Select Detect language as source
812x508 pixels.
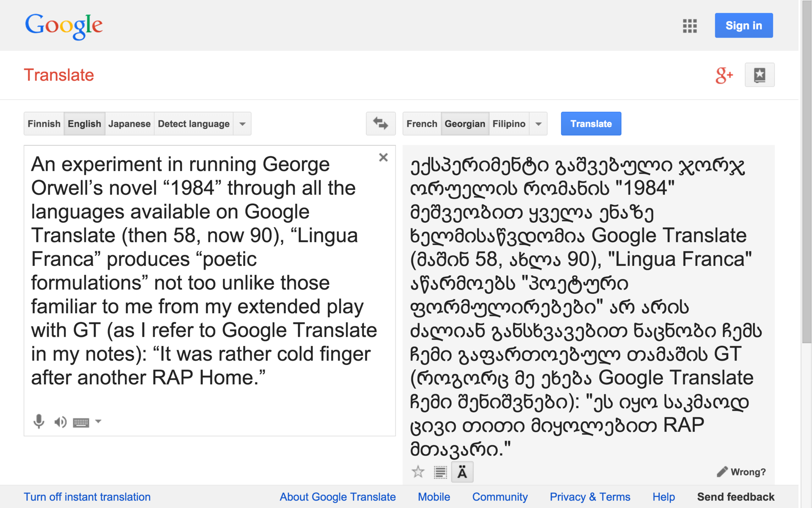[194, 124]
